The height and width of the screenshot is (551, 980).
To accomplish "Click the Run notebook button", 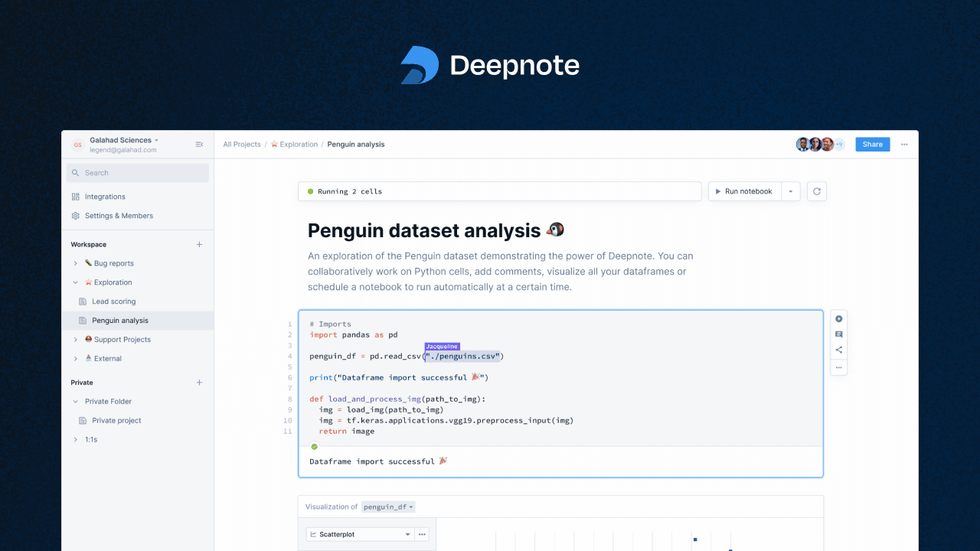I will coord(743,191).
